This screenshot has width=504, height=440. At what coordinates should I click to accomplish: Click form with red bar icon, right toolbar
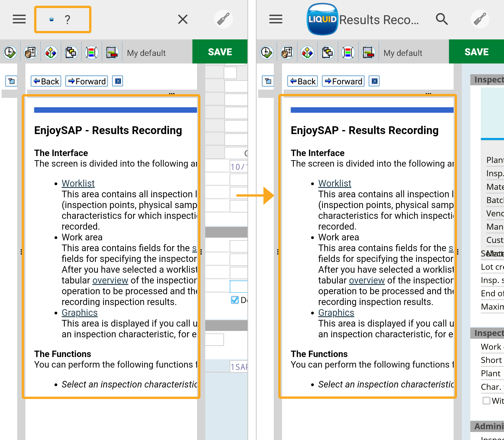tap(368, 52)
